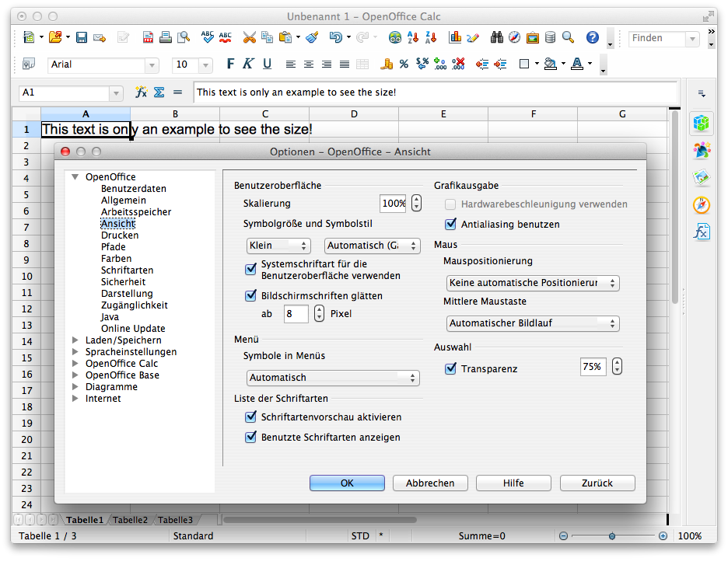This screenshot has width=728, height=565.
Task: Toggle Bildschirmschriften glätten checkbox
Action: pos(250,296)
